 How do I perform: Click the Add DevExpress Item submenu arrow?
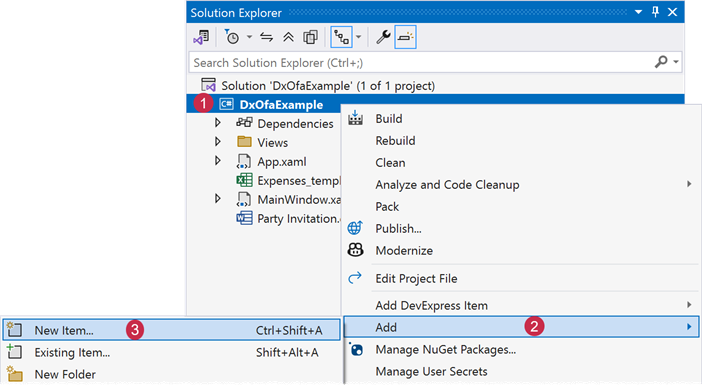[x=689, y=305]
